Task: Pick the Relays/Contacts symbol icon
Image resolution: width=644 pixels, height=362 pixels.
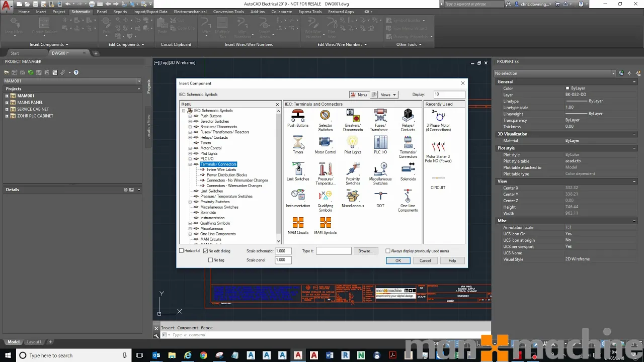Action: tap(408, 116)
